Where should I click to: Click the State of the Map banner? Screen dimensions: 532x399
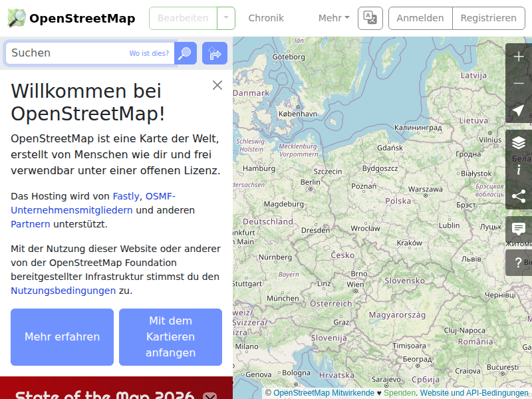pos(116,388)
